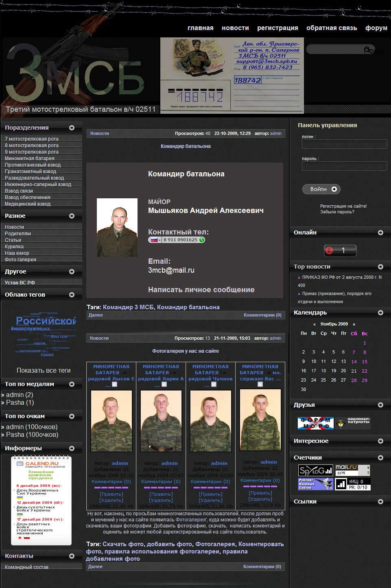
Task: Click the логин input field
Action: [344, 144]
